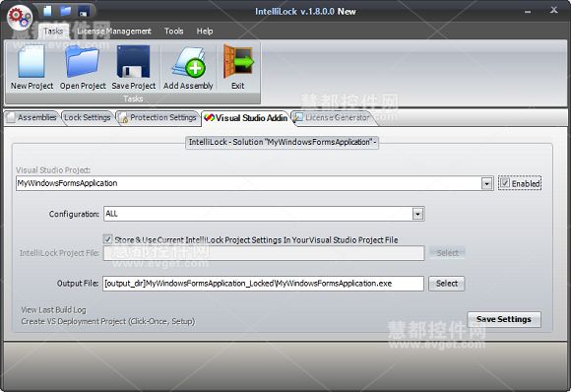Screen dimensions: 571x392
Task: Open the Help menu
Action: [205, 32]
